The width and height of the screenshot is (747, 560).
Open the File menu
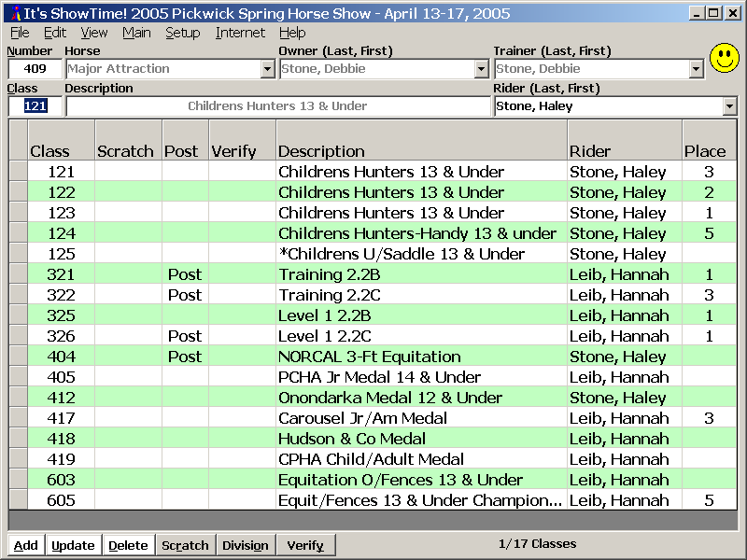click(x=20, y=33)
